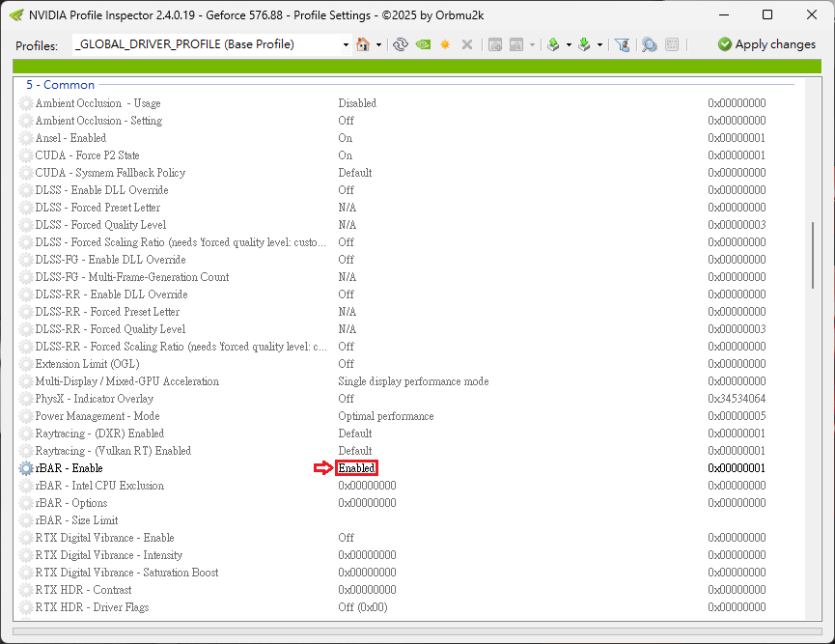Click Optimal performance value of Power Management
The image size is (835, 644).
(x=386, y=416)
